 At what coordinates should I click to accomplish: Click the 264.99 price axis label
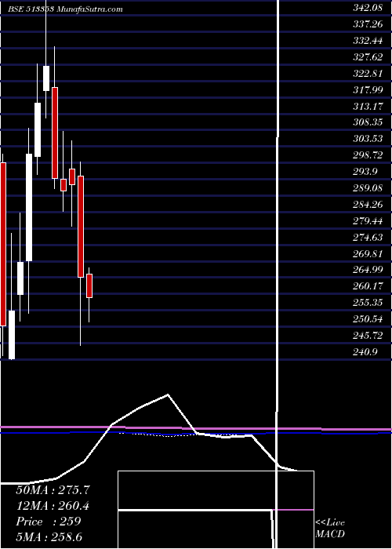click(x=367, y=270)
